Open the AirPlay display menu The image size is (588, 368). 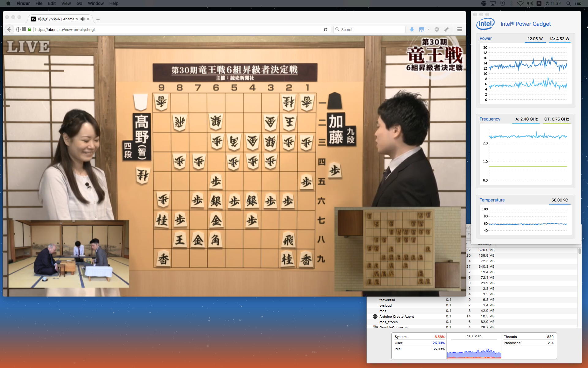coord(493,3)
